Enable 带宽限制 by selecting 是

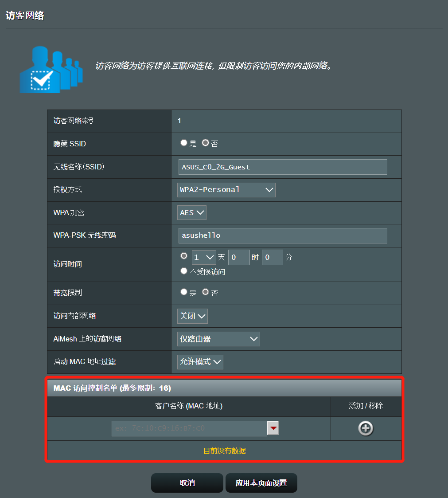183,292
